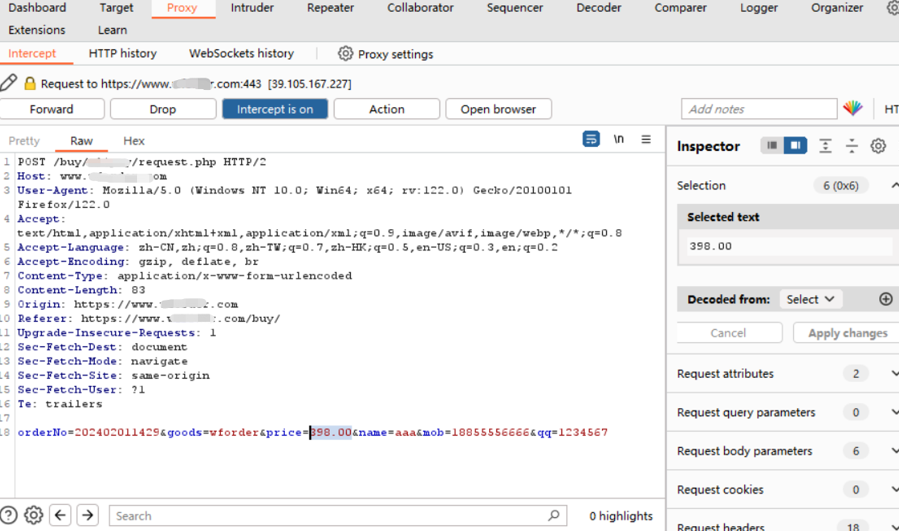Open the editor hamburger options menu
899x531 pixels.
click(646, 139)
